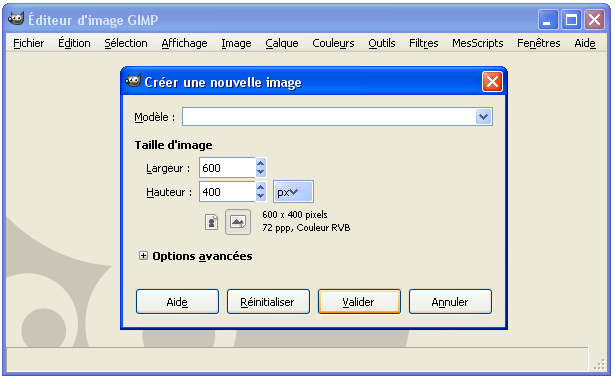Screen dimensions: 615x378
Task: Click the Hauteur input field
Action: tap(227, 192)
